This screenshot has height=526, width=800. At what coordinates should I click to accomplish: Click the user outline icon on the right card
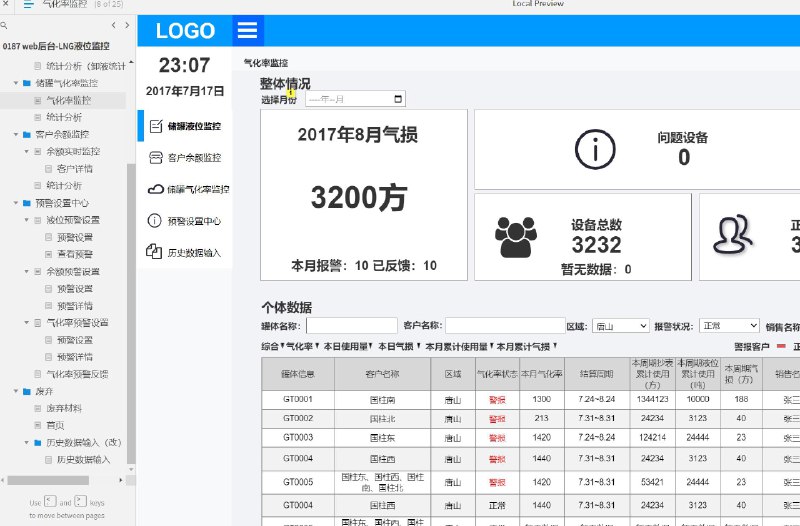point(732,235)
